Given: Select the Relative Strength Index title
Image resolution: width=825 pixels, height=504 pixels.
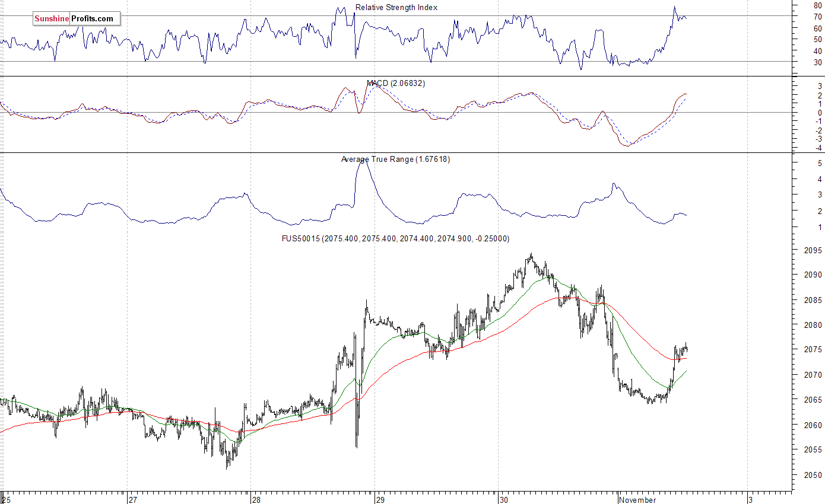Looking at the screenshot, I should click(396, 7).
